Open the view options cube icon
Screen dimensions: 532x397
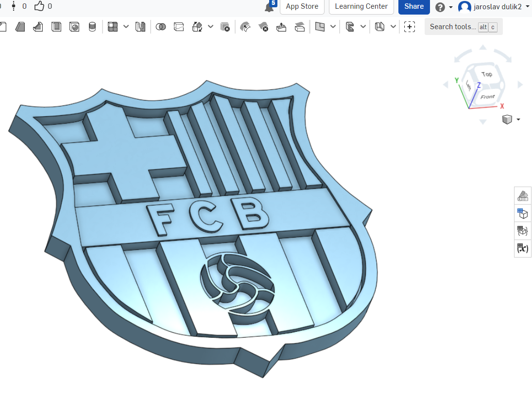[507, 120]
